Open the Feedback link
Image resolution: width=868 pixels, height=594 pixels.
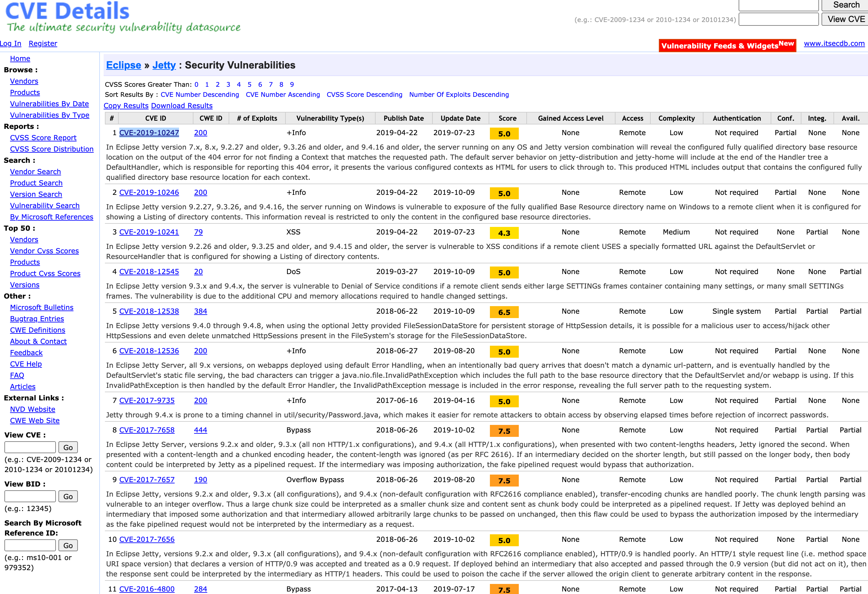coord(26,353)
